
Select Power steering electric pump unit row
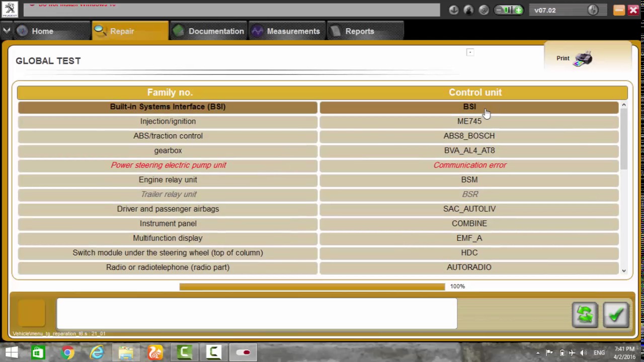(x=168, y=165)
